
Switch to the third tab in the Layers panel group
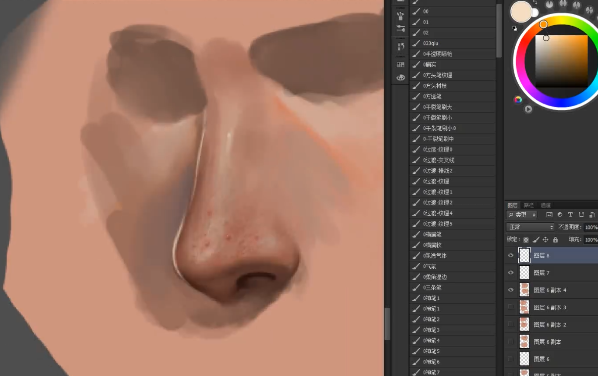545,205
